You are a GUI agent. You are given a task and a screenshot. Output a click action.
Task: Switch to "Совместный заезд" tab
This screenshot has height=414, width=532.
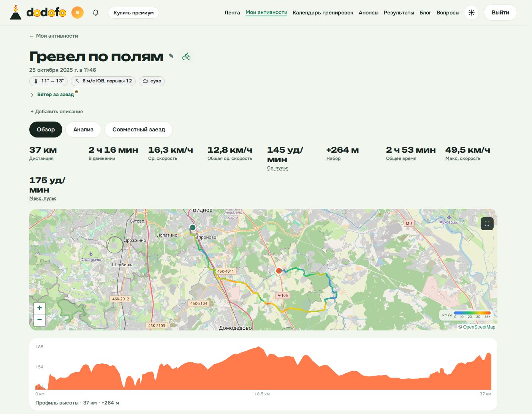pos(139,130)
